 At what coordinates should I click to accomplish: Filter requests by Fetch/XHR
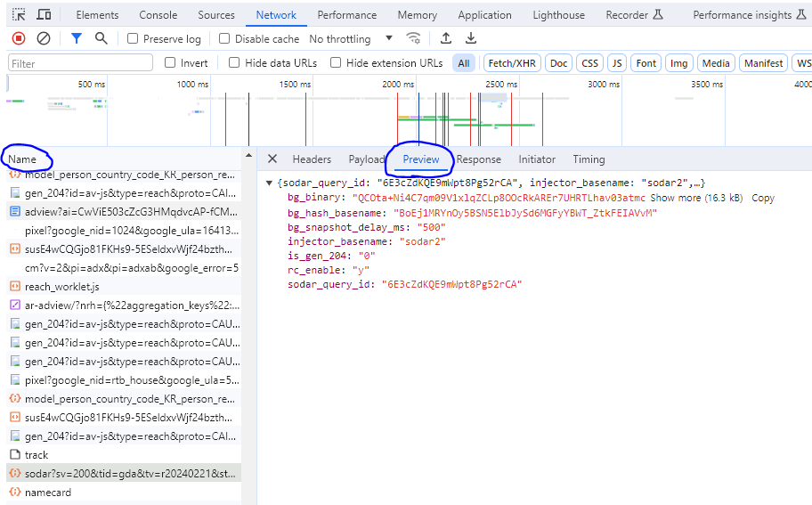coord(512,63)
